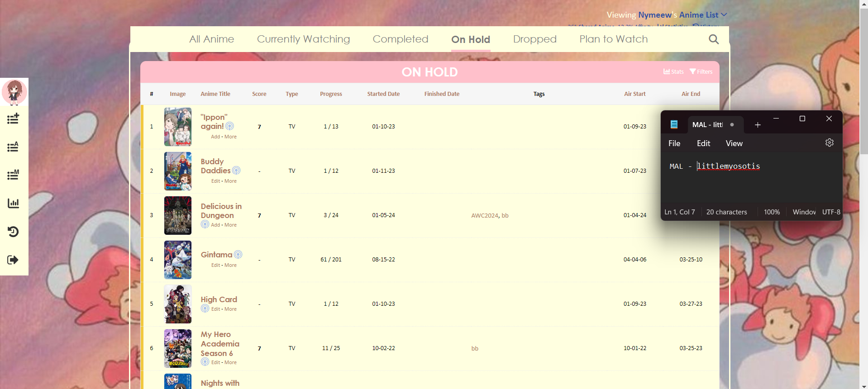Sort by the Score column header
The height and width of the screenshot is (389, 868).
[x=259, y=94]
